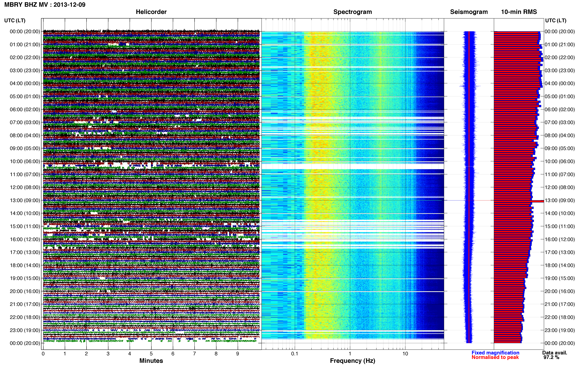Select the right 20:00 (16:00) time label
Screen dimensions: 588x368
pyautogui.click(x=560, y=291)
